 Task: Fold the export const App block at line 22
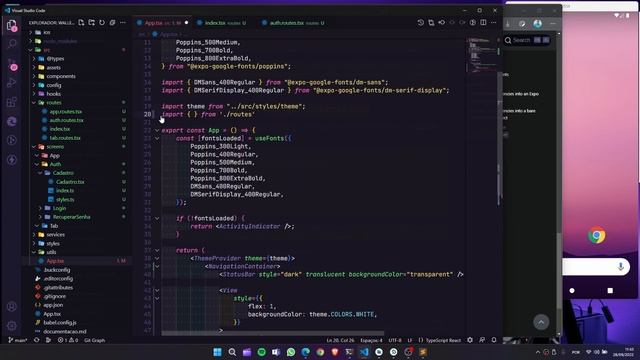click(157, 131)
